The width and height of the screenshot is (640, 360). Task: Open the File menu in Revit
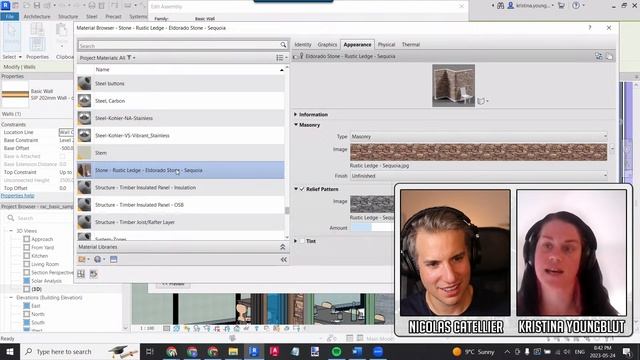point(10,16)
